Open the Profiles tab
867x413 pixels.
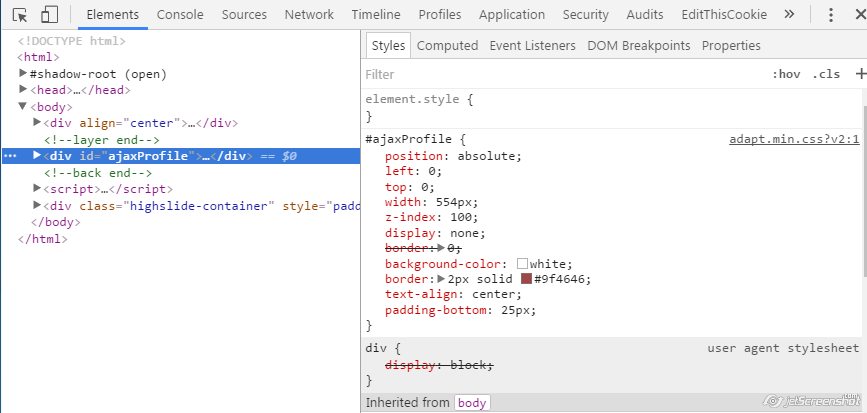coord(440,15)
